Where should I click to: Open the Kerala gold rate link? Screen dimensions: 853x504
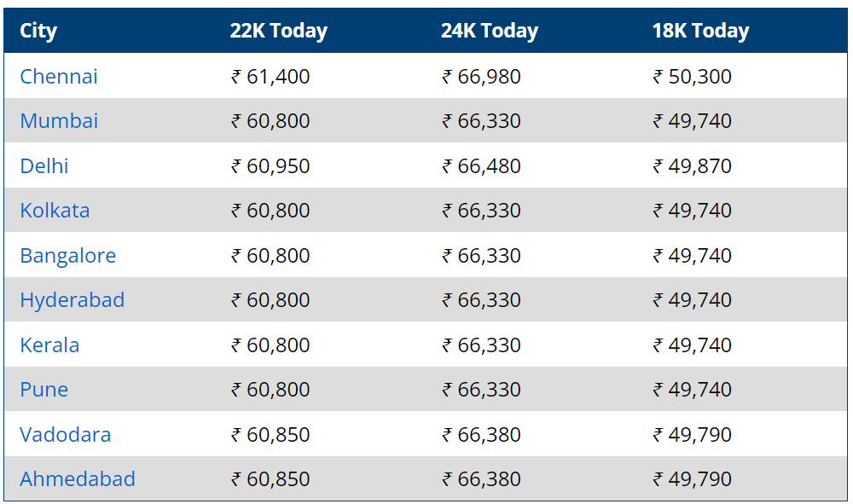(49, 345)
